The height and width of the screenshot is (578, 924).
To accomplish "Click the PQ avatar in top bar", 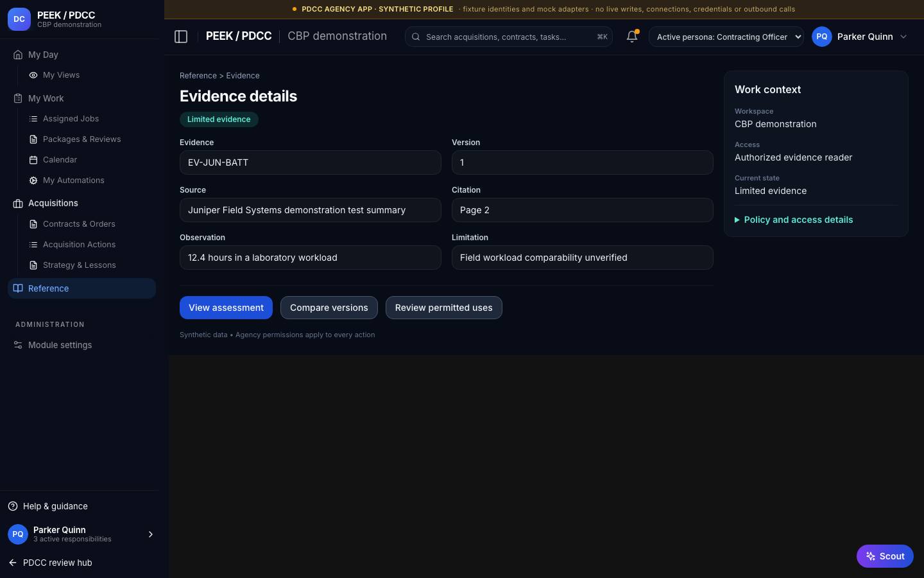I will (822, 37).
